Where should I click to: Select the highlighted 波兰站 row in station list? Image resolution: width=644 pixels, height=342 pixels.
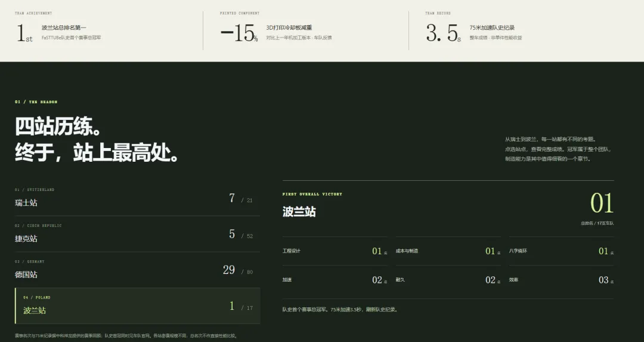[138, 306]
